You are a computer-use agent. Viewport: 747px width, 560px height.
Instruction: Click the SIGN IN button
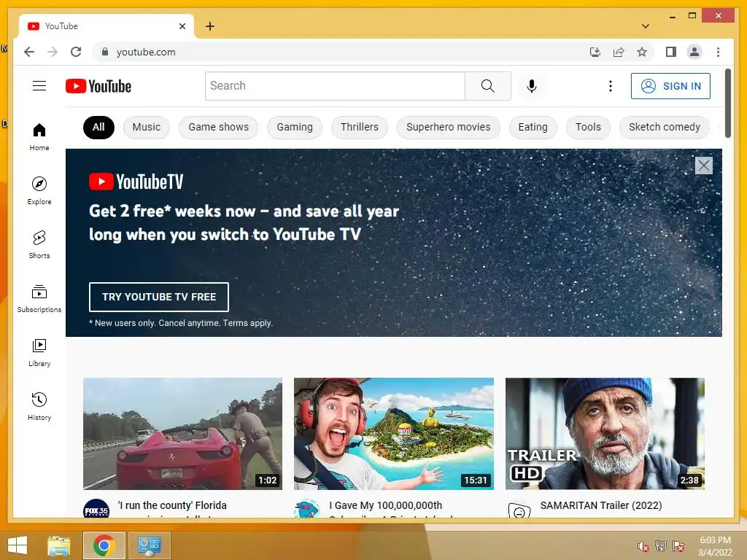tap(670, 86)
